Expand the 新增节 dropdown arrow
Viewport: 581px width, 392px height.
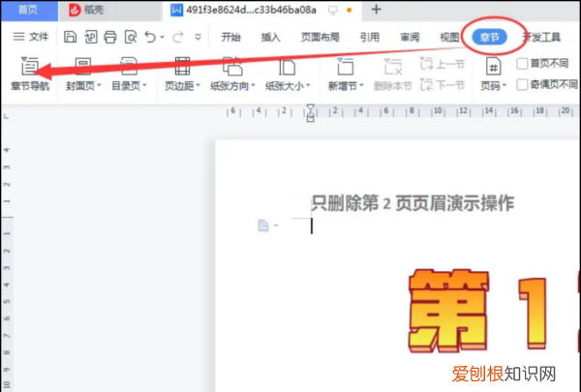coord(361,85)
